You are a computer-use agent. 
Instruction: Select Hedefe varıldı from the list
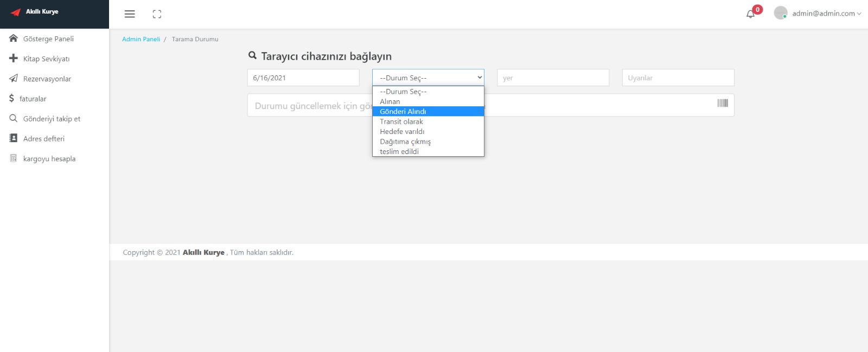click(x=428, y=131)
